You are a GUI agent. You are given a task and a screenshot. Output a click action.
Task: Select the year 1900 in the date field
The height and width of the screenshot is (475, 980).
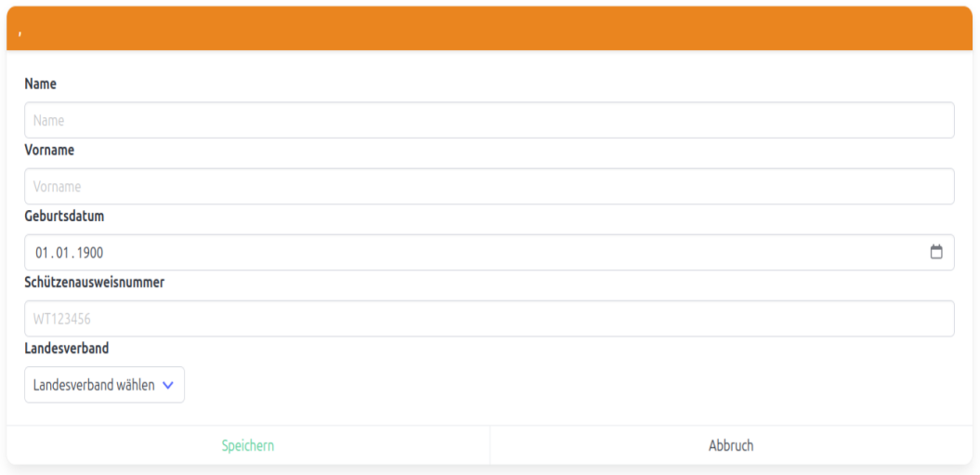pyautogui.click(x=90, y=253)
